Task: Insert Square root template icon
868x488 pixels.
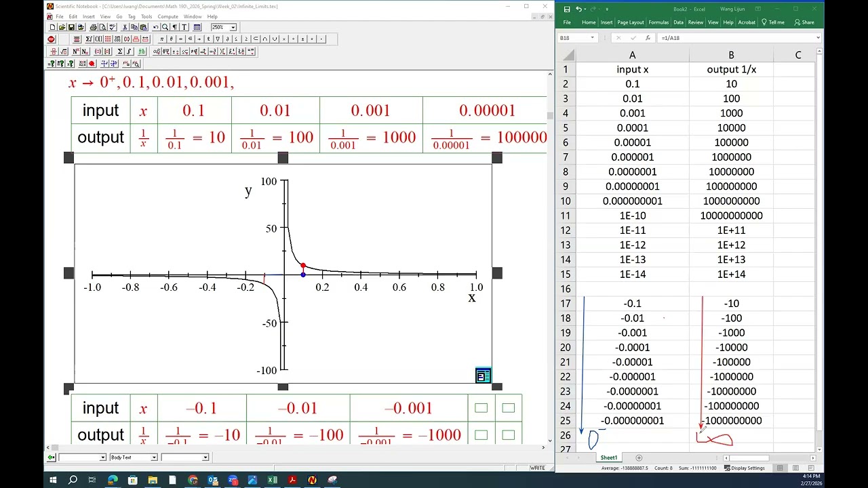Action: pos(64,51)
